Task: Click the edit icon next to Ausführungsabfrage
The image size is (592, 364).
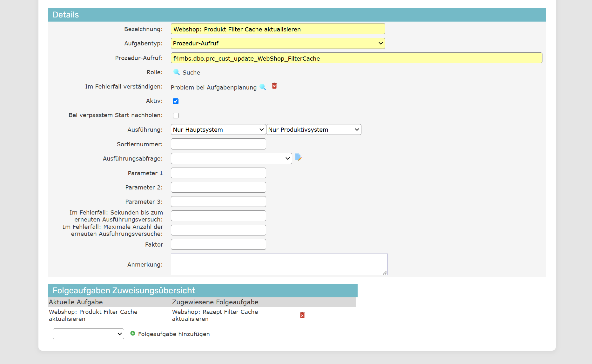Action: click(298, 157)
